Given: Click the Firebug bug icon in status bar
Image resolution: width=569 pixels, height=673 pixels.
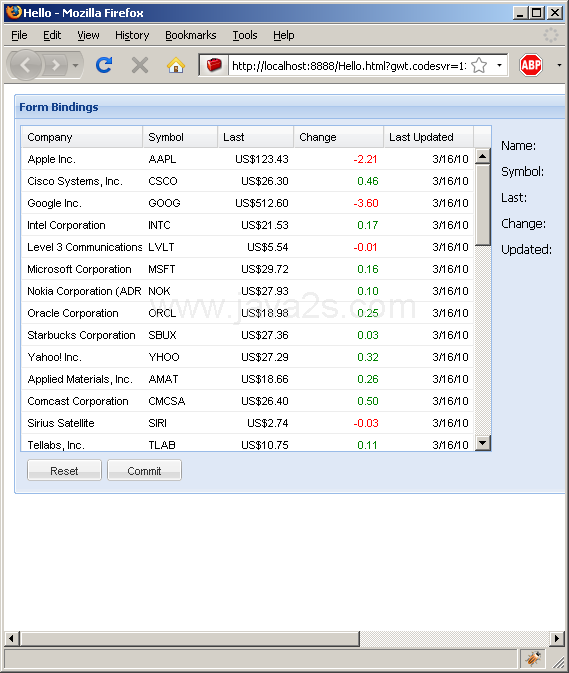Looking at the screenshot, I should [x=533, y=658].
